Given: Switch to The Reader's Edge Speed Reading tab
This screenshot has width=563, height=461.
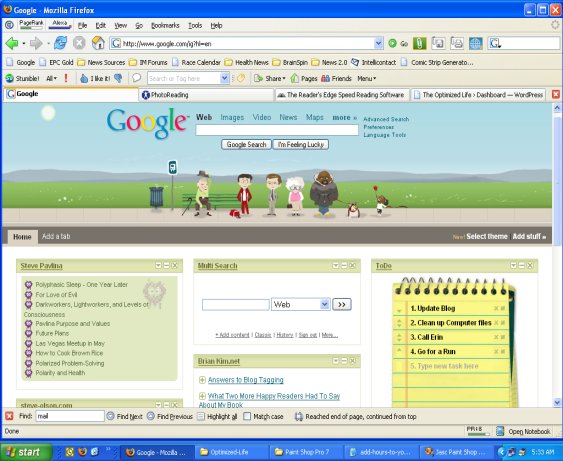Looking at the screenshot, I should point(343,95).
